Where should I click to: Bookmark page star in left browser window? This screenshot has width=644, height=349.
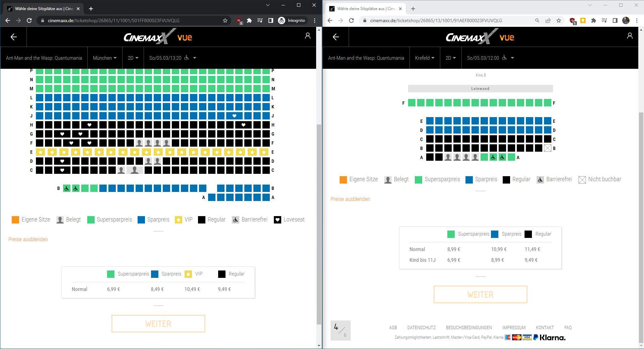tap(225, 20)
